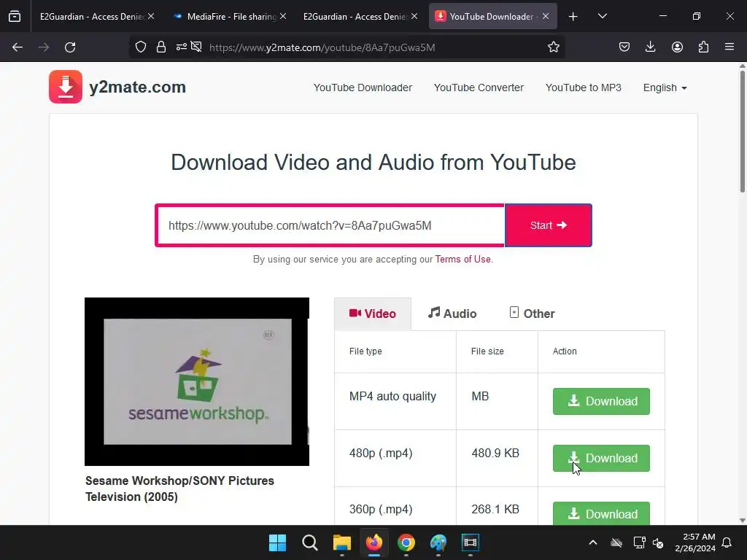Close the MediaFire tab

tap(283, 17)
